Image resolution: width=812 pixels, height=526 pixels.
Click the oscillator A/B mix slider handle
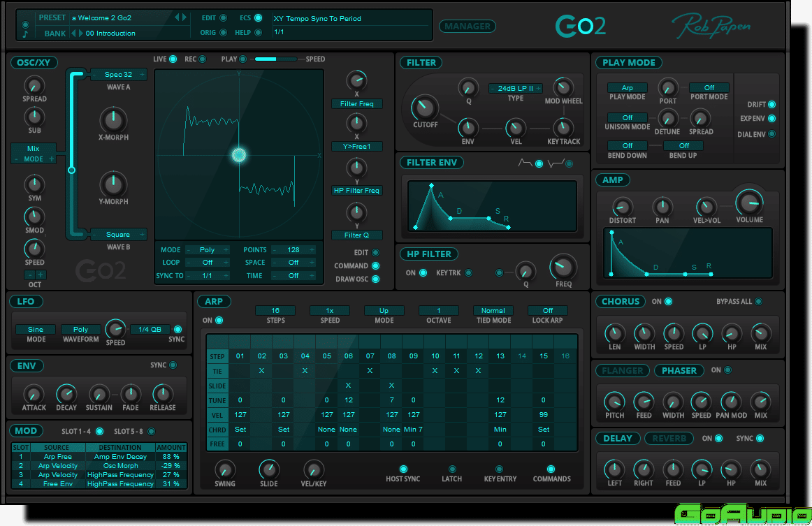71,170
